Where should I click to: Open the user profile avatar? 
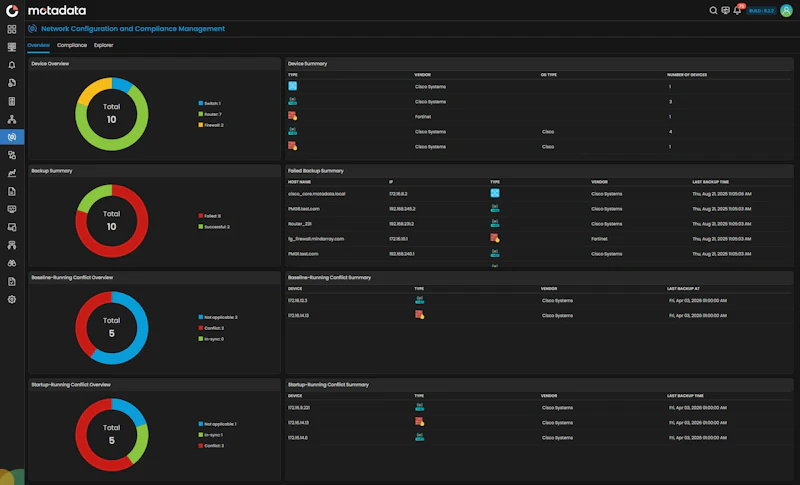tap(786, 10)
